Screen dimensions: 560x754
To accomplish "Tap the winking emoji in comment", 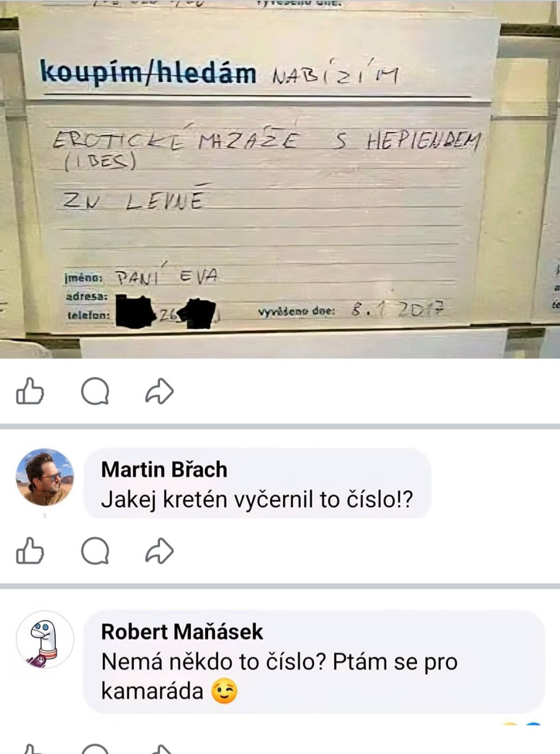I will click(224, 691).
